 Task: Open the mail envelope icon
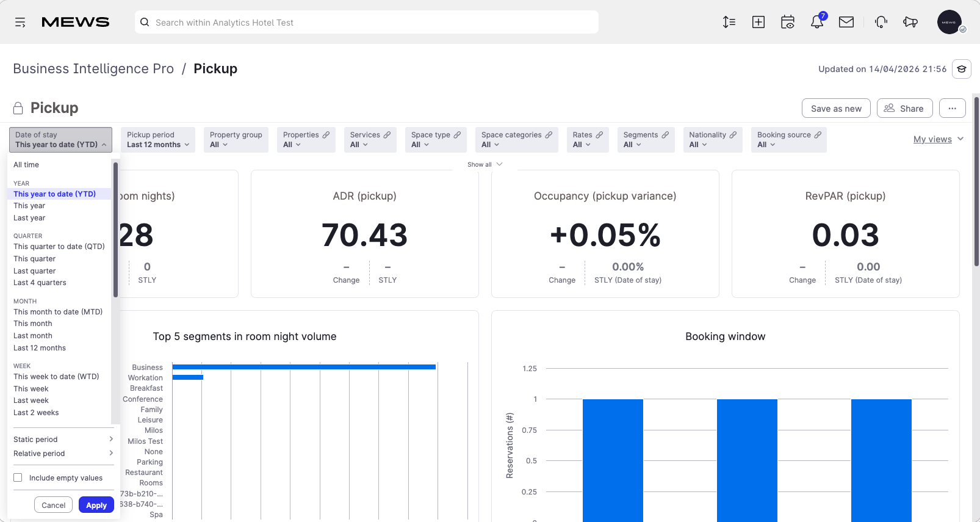pyautogui.click(x=846, y=23)
